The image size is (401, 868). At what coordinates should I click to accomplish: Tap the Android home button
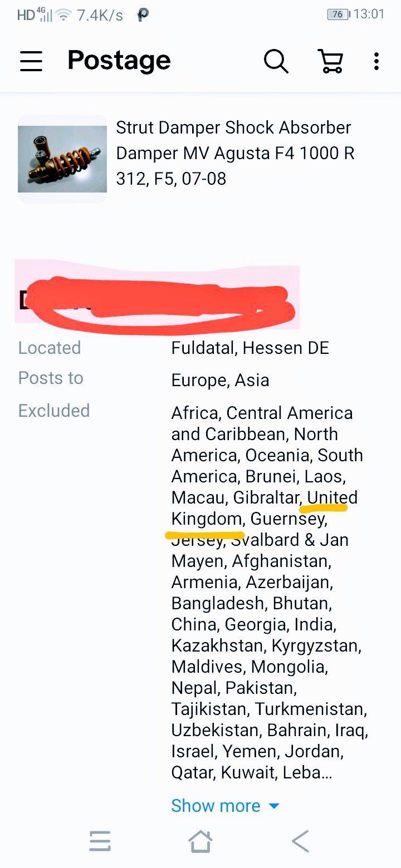click(x=200, y=841)
